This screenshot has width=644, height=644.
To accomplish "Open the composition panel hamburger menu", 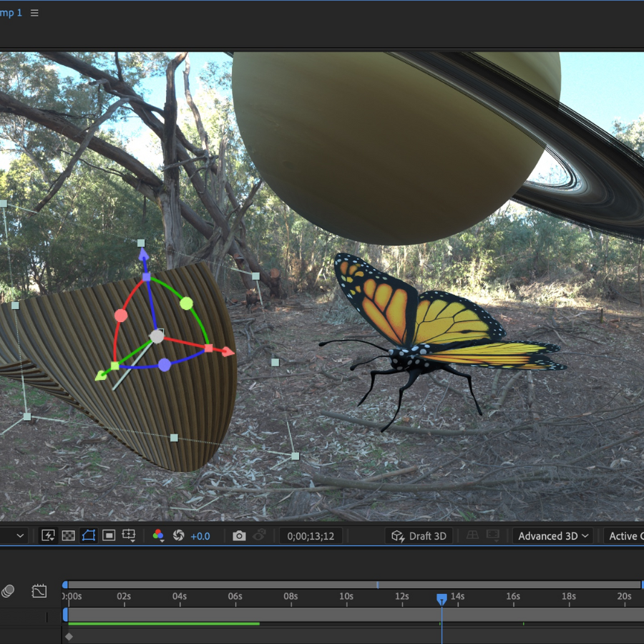I will click(35, 13).
